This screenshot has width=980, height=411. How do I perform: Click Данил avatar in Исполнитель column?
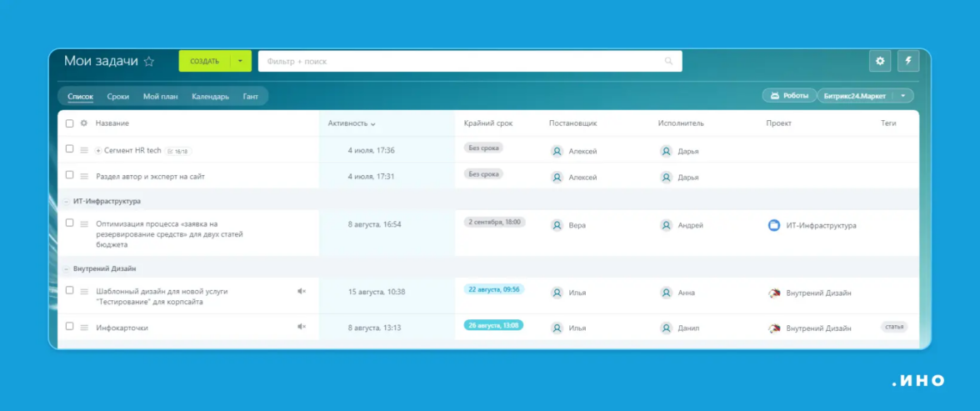click(x=667, y=328)
